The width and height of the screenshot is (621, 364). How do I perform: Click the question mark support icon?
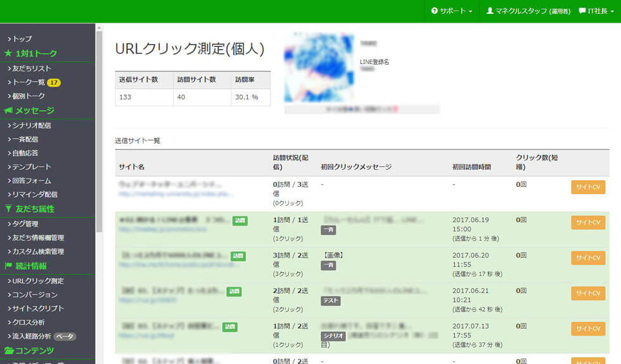[x=435, y=11]
